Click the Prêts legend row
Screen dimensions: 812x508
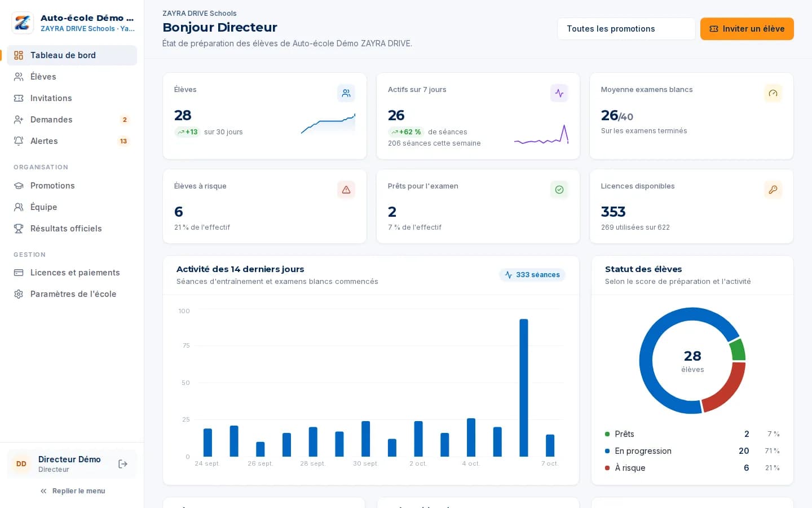[692, 434]
